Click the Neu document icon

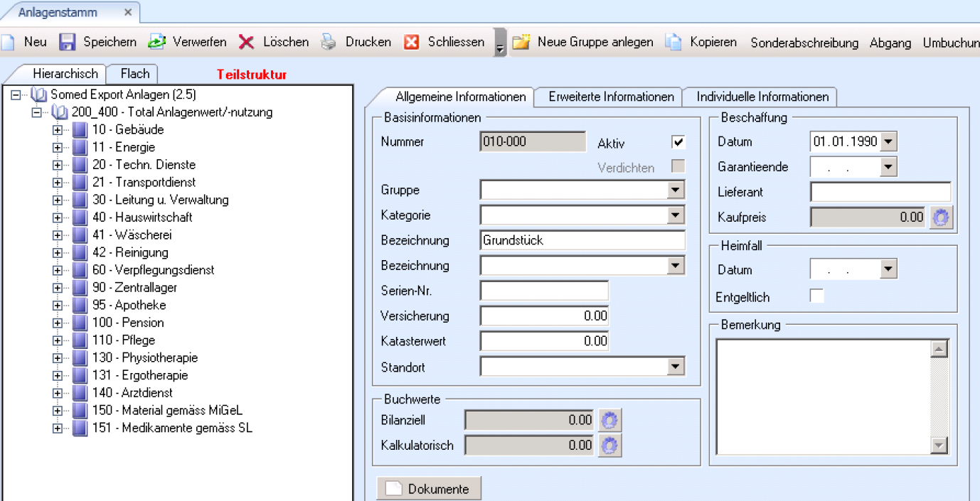point(8,42)
